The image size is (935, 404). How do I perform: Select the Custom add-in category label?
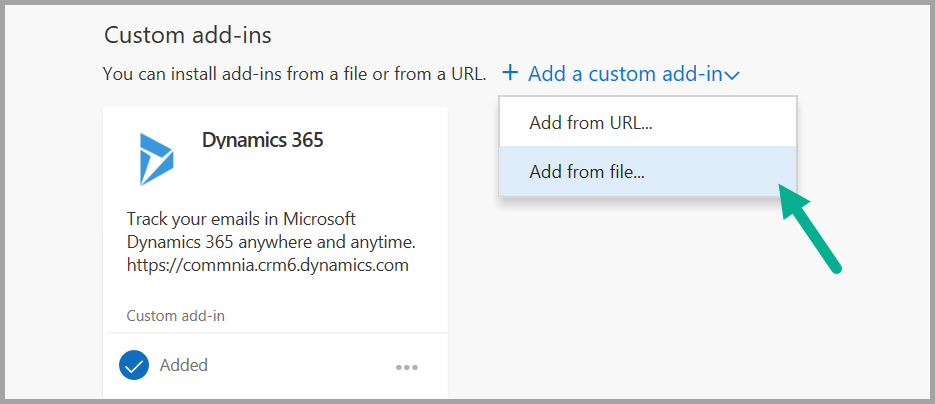pyautogui.click(x=175, y=316)
